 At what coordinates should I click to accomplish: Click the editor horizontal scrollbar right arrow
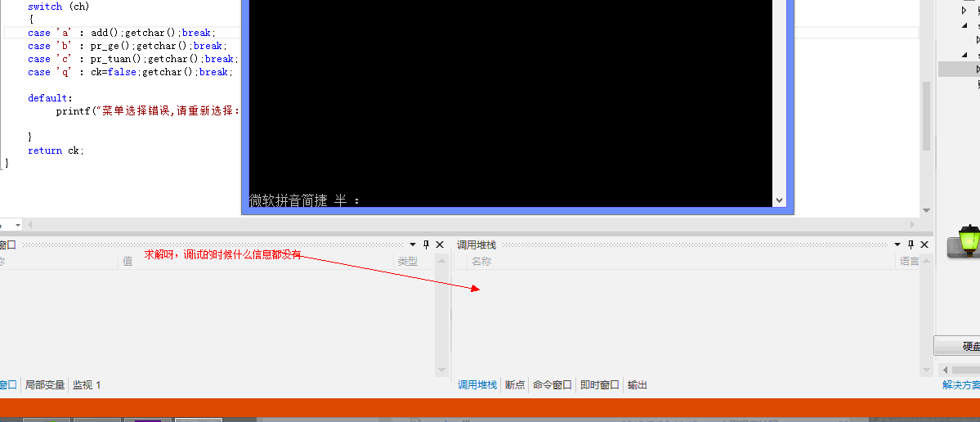click(913, 224)
